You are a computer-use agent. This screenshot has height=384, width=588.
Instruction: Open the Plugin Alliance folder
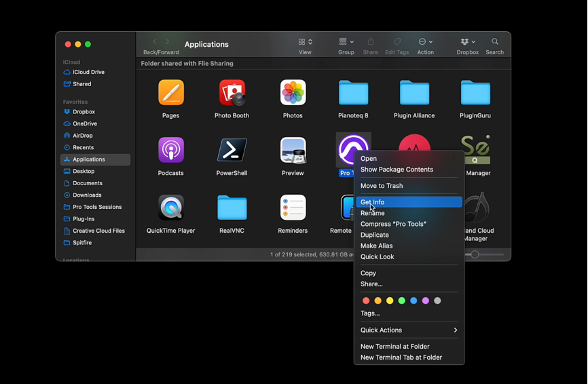click(x=414, y=92)
